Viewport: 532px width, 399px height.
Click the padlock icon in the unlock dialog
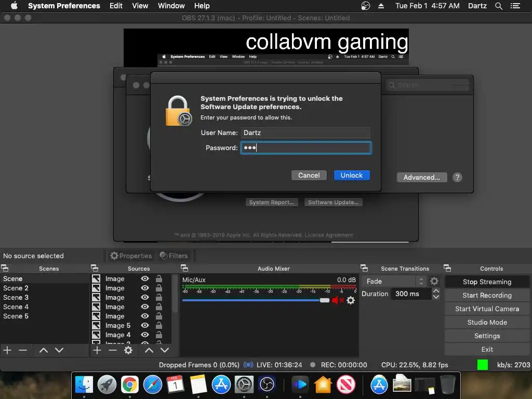coord(179,111)
